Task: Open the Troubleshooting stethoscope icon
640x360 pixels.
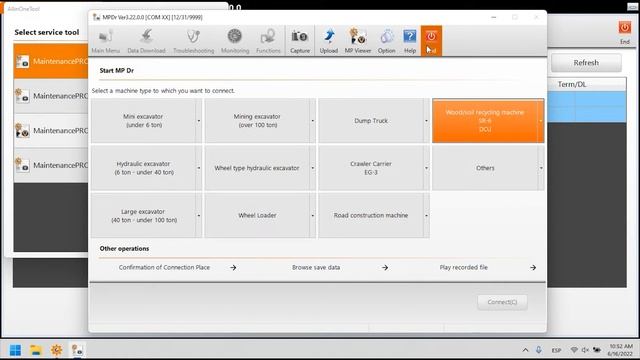Action: [193, 41]
